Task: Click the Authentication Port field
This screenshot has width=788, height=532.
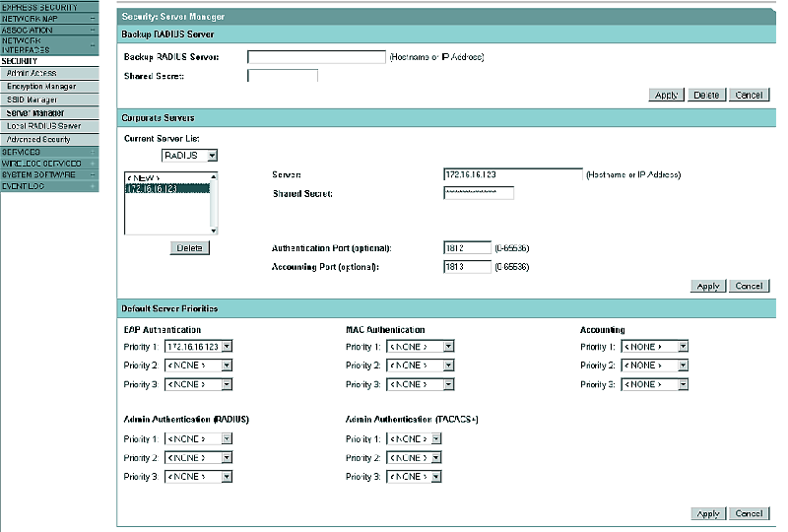Action: coord(467,248)
